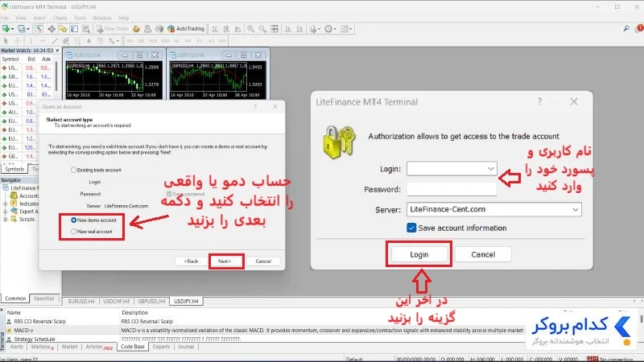Click the help question mark in login dialog
The height and width of the screenshot is (362, 644).
pos(539,101)
